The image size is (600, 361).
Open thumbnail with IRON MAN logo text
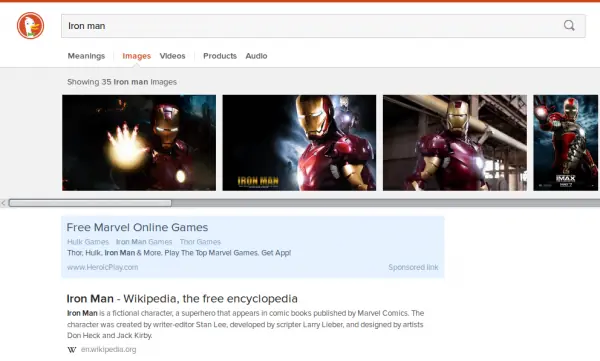coord(299,143)
